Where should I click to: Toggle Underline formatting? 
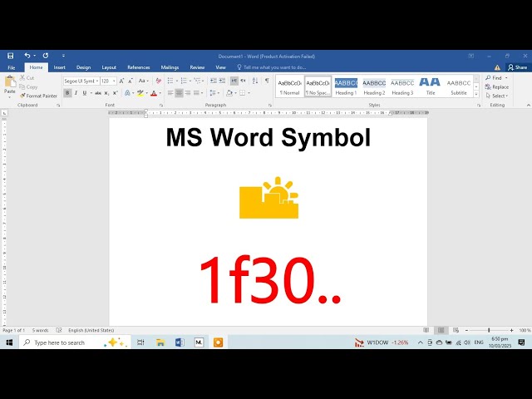pos(85,93)
